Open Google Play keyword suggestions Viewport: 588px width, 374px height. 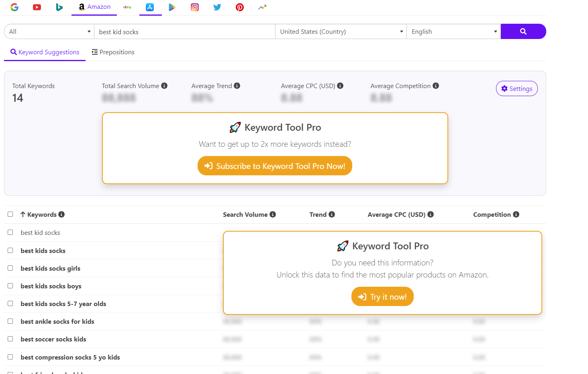172,7
